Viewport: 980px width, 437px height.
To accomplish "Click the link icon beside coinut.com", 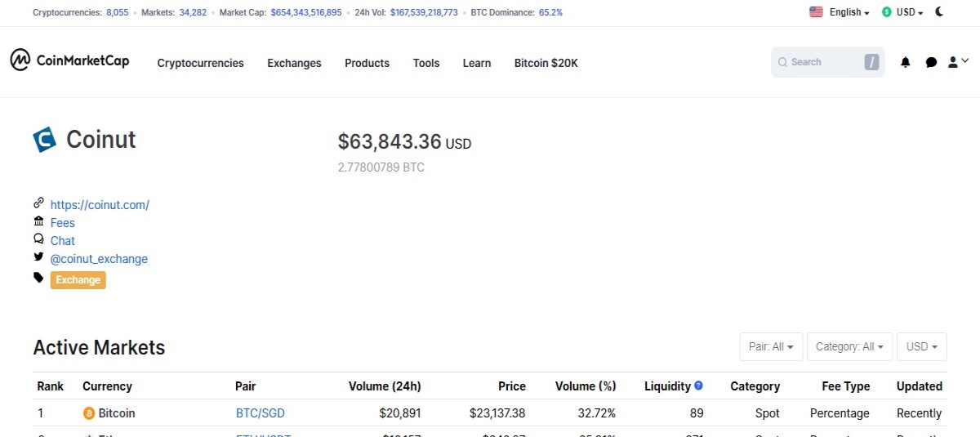I will tap(38, 203).
